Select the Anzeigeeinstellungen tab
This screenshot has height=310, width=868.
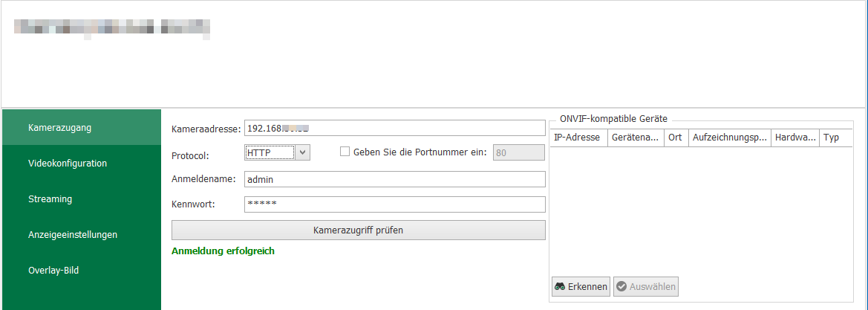tap(81, 234)
